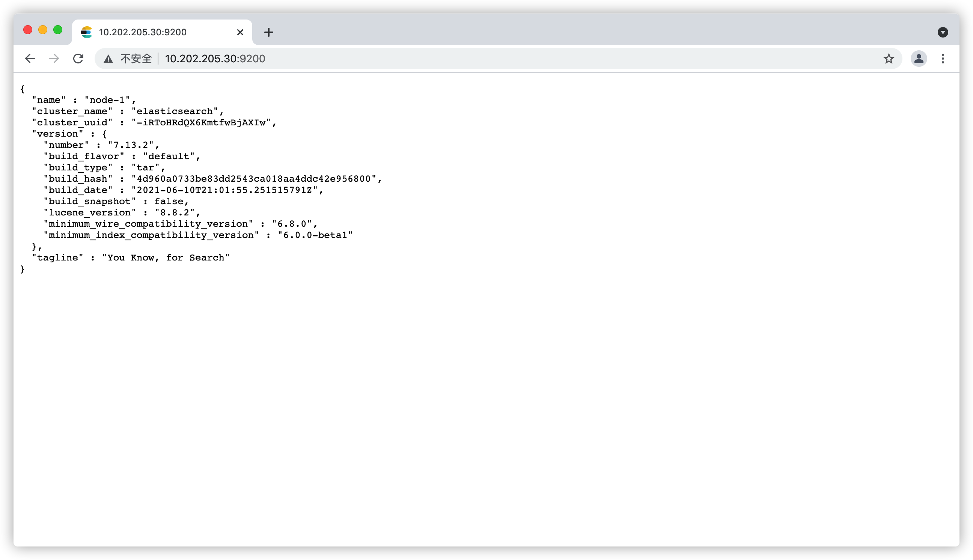Screen dimensions: 973x560
Task: Reload the current page
Action: coord(78,59)
